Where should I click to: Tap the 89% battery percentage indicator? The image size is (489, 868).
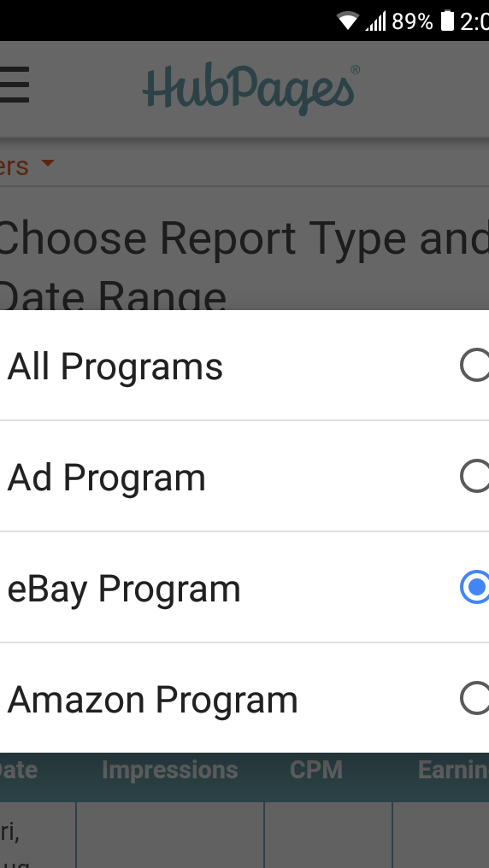413,21
